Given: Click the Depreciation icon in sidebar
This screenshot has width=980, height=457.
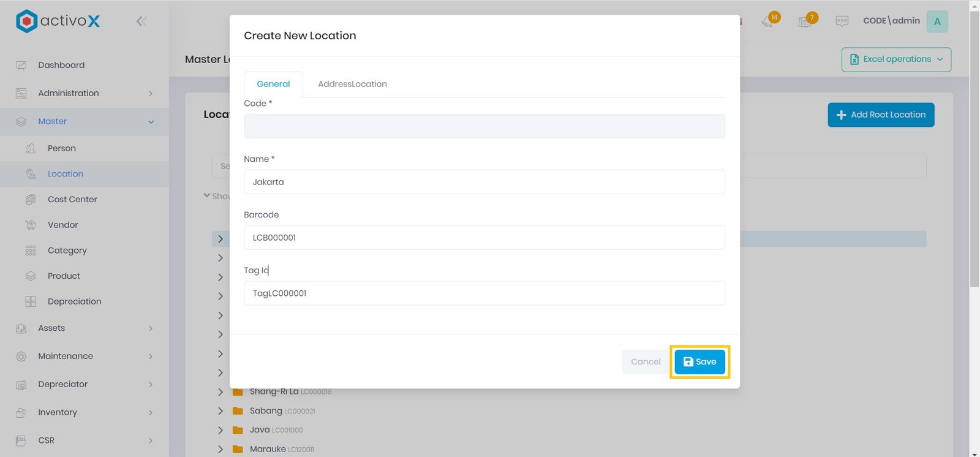Looking at the screenshot, I should [x=31, y=301].
